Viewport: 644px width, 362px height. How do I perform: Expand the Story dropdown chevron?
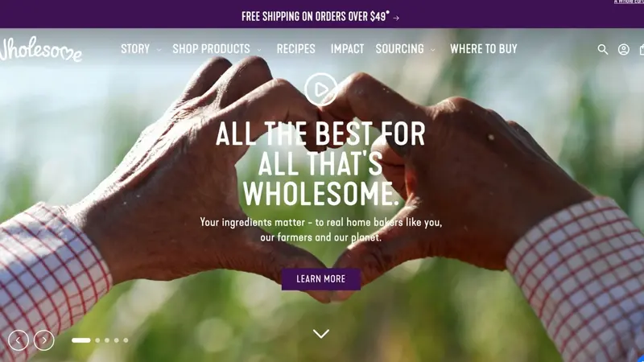159,50
